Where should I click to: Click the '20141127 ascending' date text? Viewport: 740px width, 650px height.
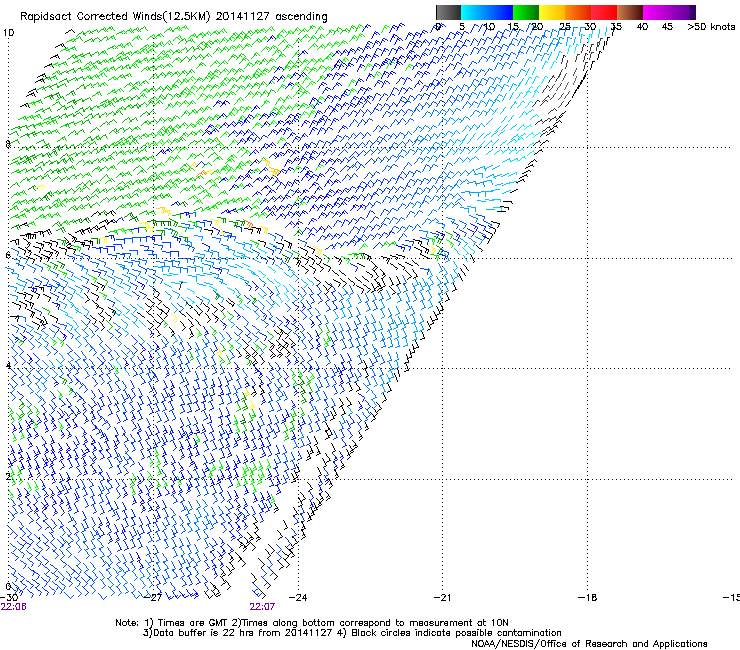pos(271,16)
